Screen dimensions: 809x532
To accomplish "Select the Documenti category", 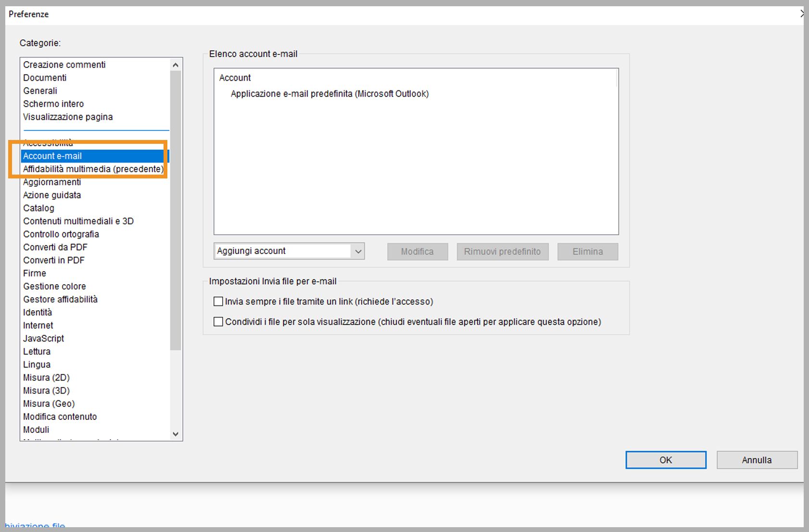I will click(x=44, y=77).
